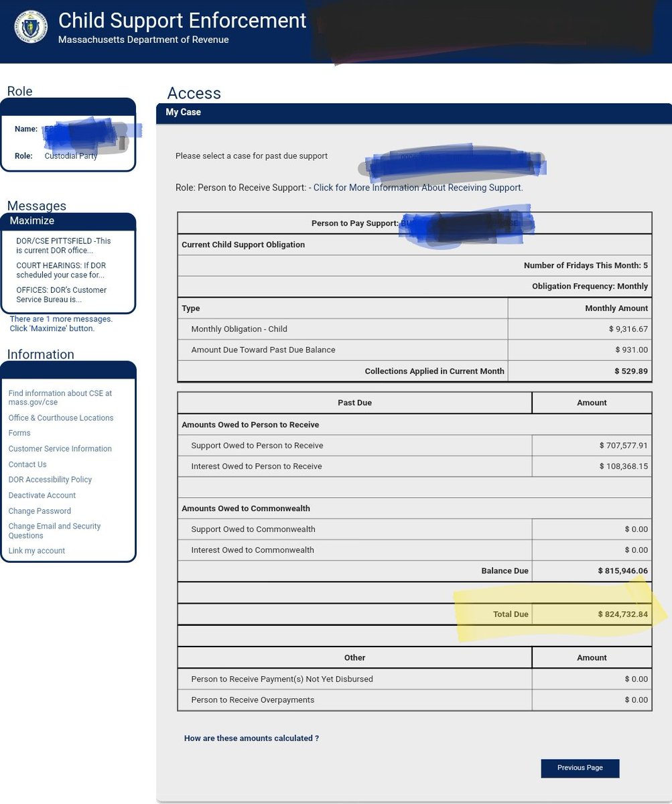Click the Maximize messages button

(32, 220)
